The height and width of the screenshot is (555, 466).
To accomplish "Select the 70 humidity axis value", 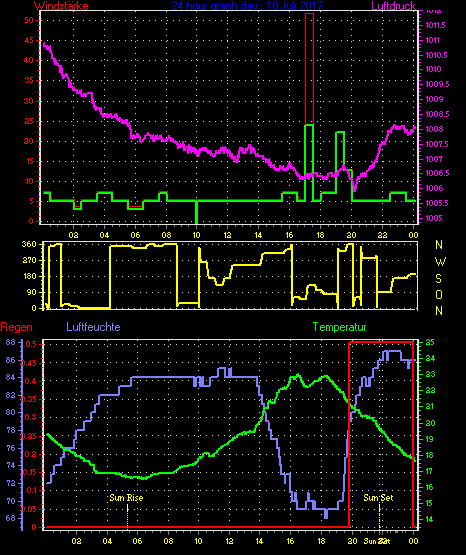I will (x=11, y=501).
